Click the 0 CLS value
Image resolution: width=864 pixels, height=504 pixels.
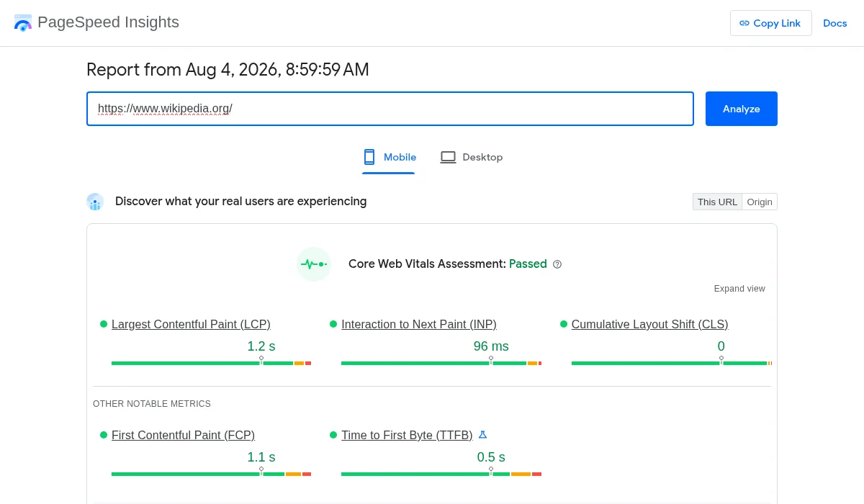(x=721, y=346)
